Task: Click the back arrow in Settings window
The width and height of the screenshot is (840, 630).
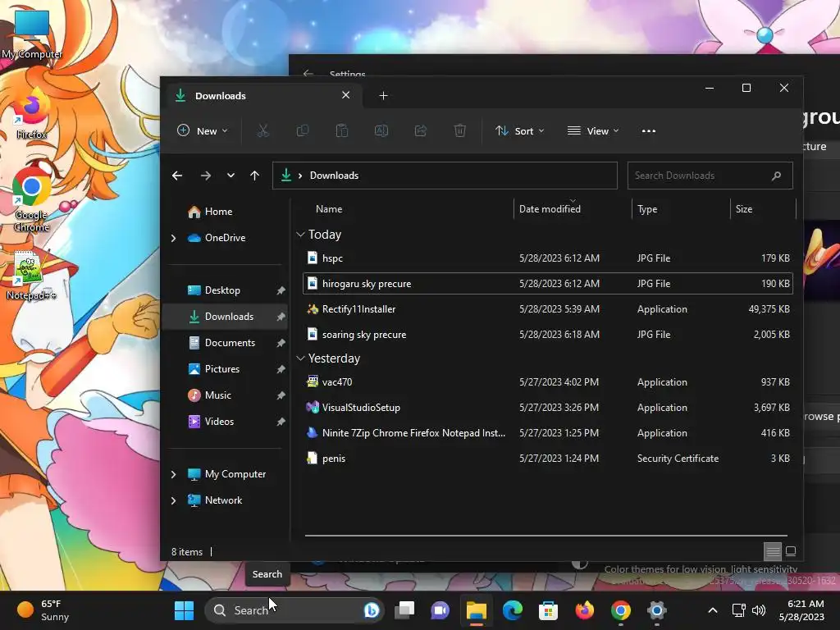Action: (308, 73)
